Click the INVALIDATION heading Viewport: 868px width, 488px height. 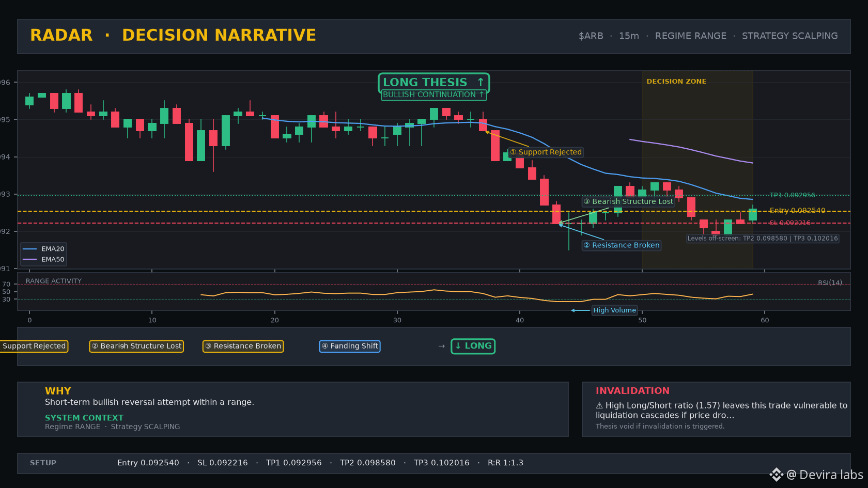pos(632,391)
